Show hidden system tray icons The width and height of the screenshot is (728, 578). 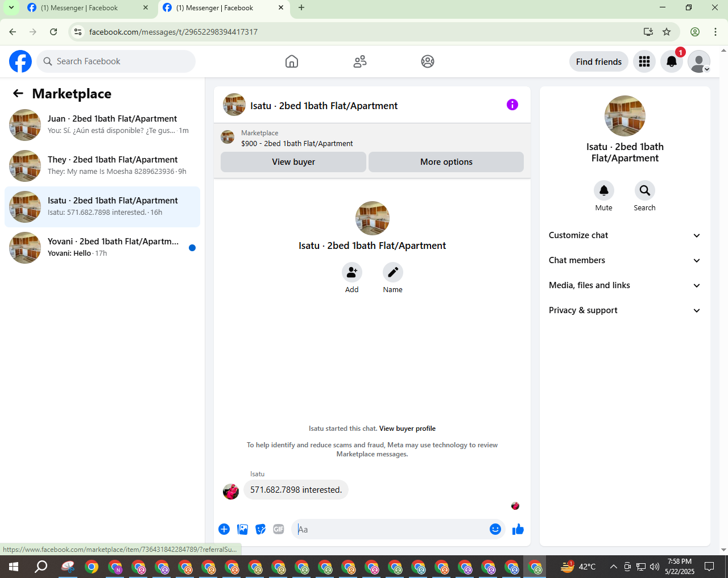pos(614,567)
